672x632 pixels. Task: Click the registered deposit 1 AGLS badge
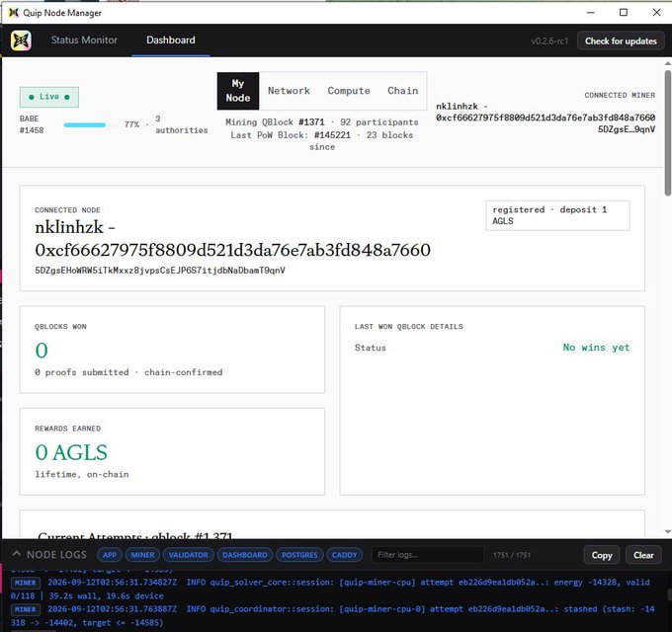pyautogui.click(x=557, y=215)
